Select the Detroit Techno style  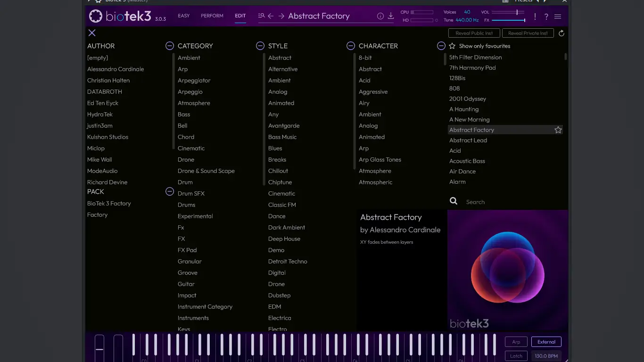pos(288,261)
